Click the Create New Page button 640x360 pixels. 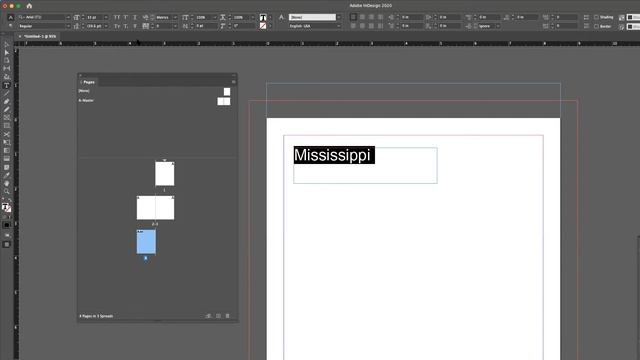pos(218,316)
